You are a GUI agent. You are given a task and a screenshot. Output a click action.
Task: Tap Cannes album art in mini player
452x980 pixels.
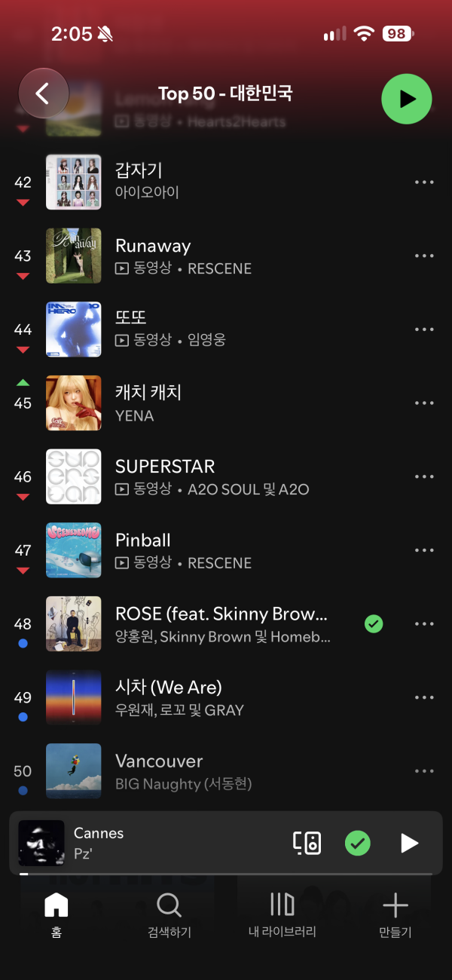point(41,843)
